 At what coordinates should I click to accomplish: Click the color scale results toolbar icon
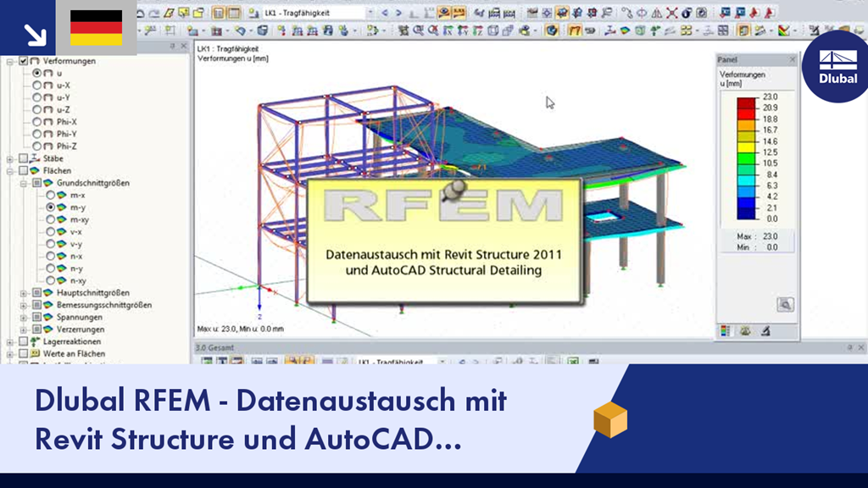pos(784,31)
